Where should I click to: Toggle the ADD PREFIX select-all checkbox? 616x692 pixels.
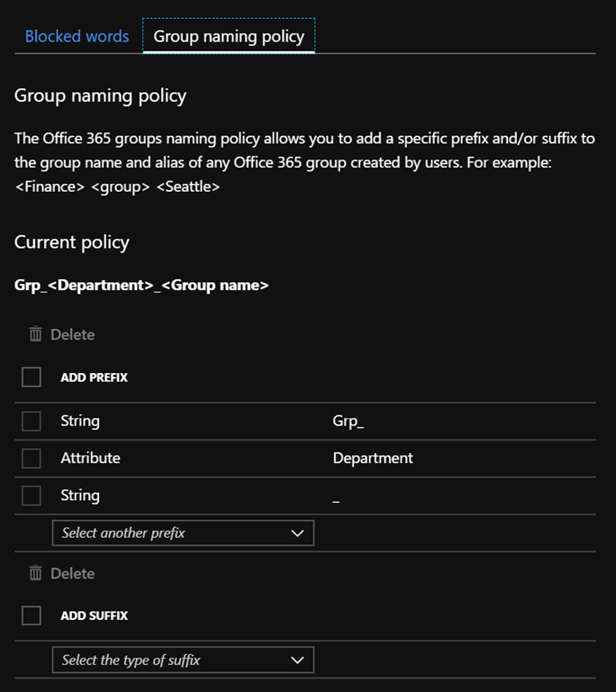(32, 378)
